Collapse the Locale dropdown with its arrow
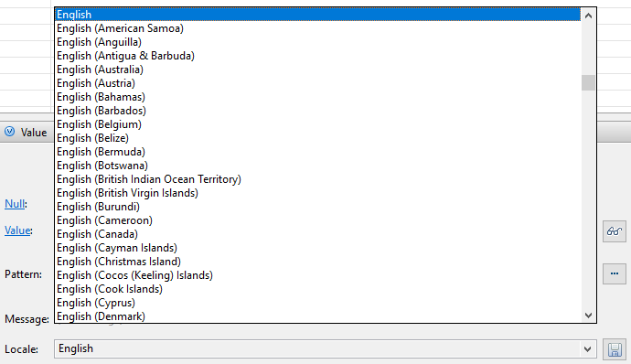This screenshot has height=364, width=631. (x=587, y=349)
